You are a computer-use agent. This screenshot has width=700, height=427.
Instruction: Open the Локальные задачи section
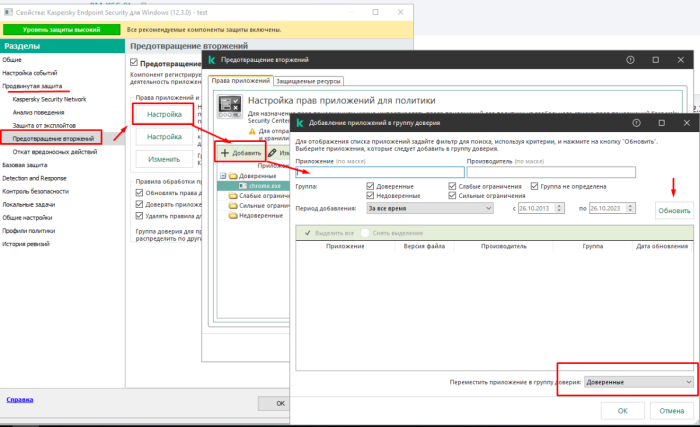[29, 205]
